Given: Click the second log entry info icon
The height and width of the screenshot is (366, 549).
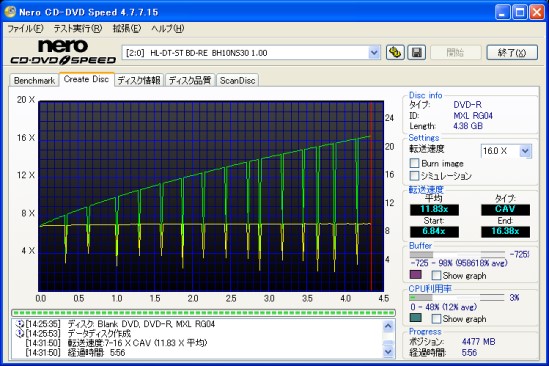Looking at the screenshot, I should [x=20, y=333].
